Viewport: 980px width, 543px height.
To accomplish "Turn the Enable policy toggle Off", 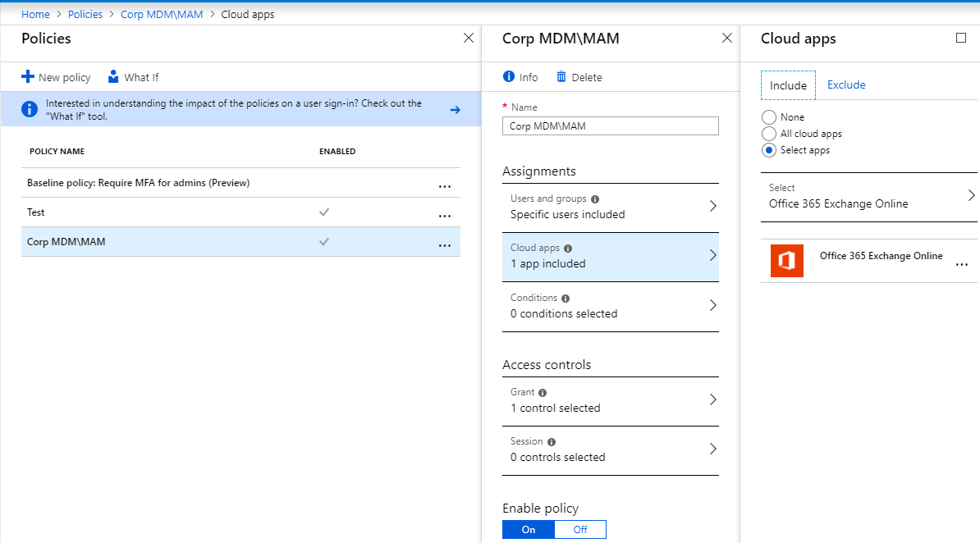I will (x=580, y=530).
